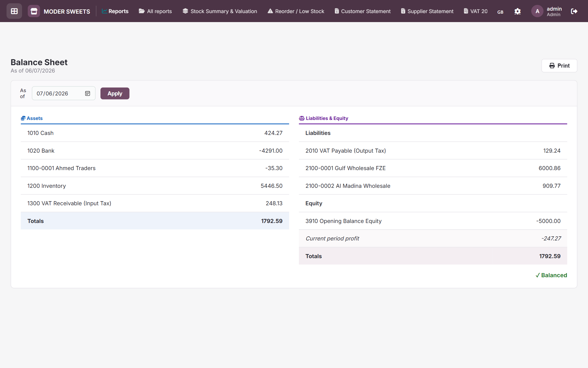The image size is (588, 368).
Task: Click the MODER SWEETS brand name
Action: click(x=67, y=11)
